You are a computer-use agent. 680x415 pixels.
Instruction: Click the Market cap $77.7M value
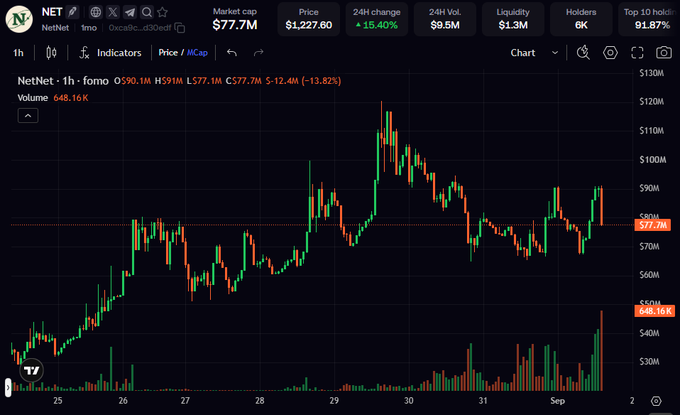[x=235, y=25]
